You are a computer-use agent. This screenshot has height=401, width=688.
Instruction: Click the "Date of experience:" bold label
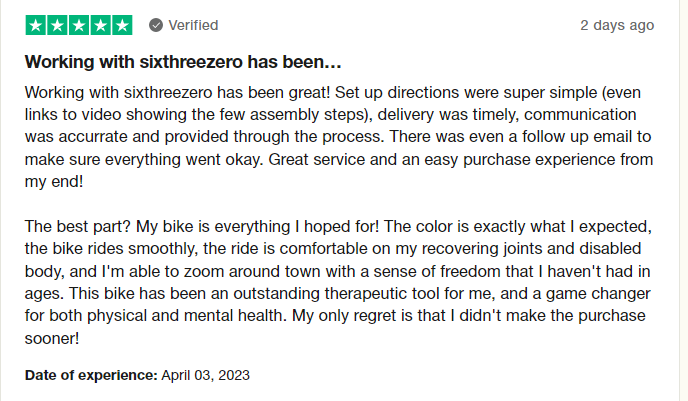click(x=92, y=376)
